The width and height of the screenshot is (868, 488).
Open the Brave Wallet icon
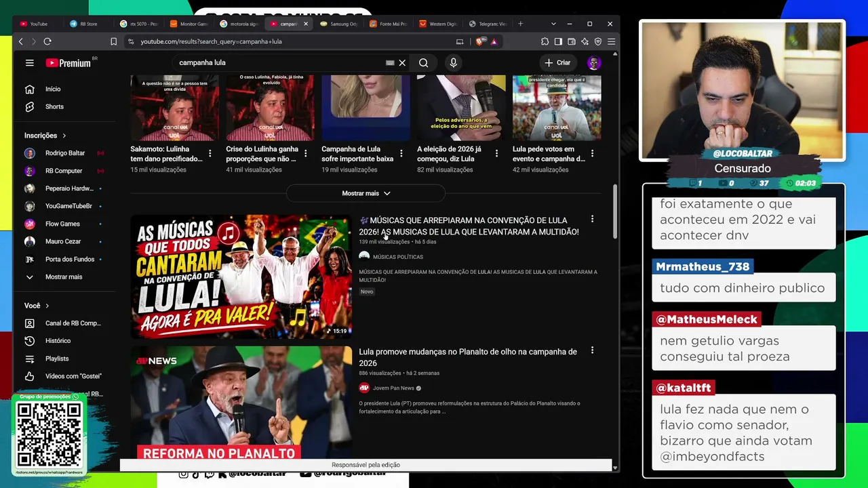click(x=572, y=41)
